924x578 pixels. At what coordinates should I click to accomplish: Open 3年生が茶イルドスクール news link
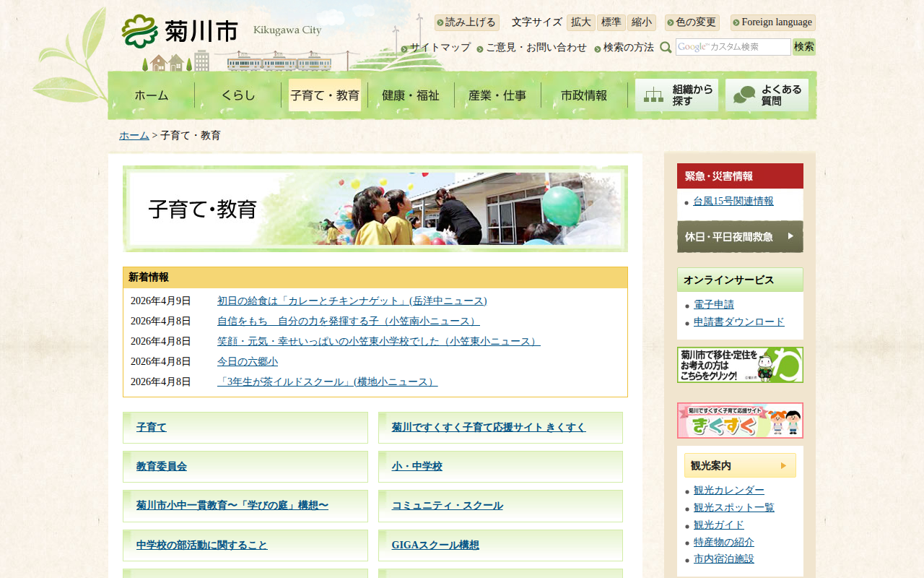point(327,382)
